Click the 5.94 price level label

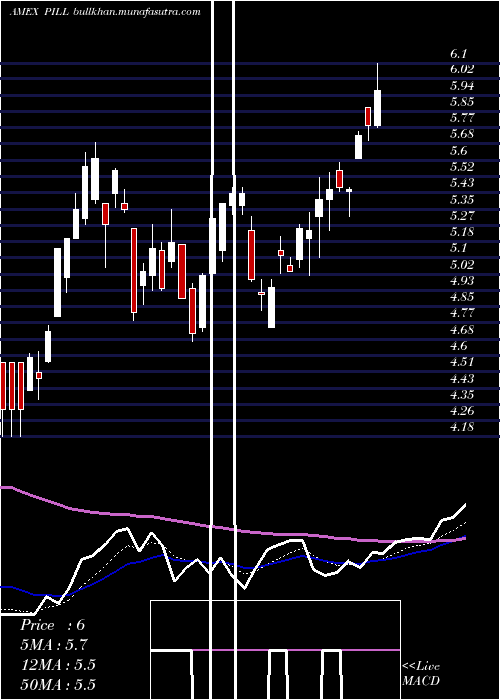(x=462, y=85)
